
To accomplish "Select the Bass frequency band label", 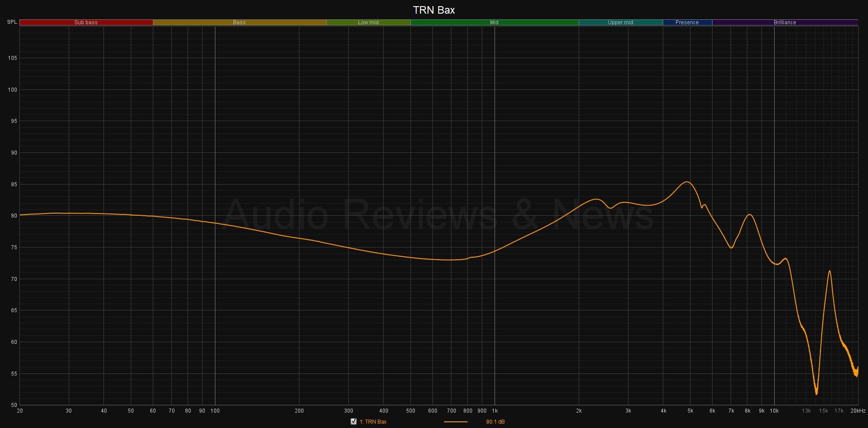I will (239, 22).
